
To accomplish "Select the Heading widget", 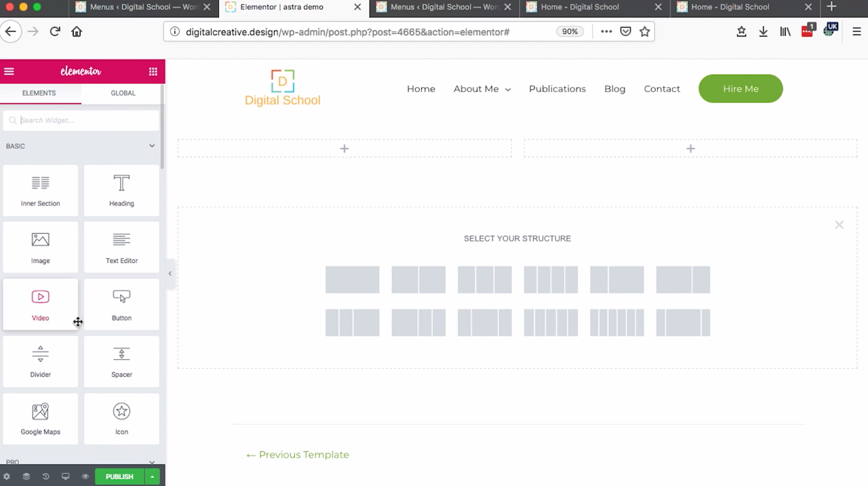I will (121, 190).
